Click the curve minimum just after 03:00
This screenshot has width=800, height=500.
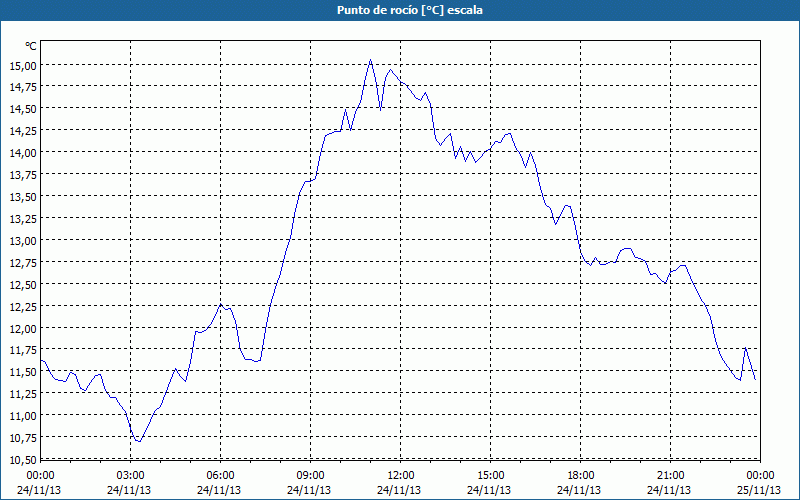point(139,441)
